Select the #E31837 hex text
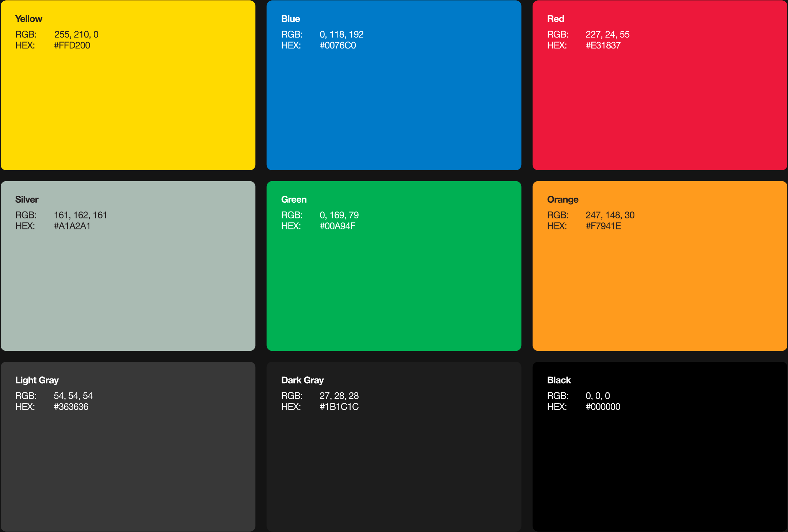Image resolution: width=788 pixels, height=532 pixels. 603,46
